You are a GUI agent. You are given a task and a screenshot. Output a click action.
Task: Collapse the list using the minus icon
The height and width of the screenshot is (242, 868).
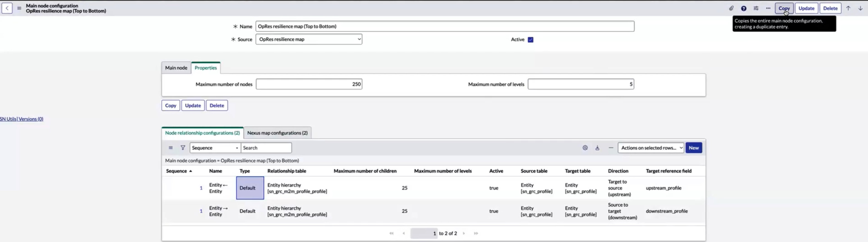(x=611, y=148)
